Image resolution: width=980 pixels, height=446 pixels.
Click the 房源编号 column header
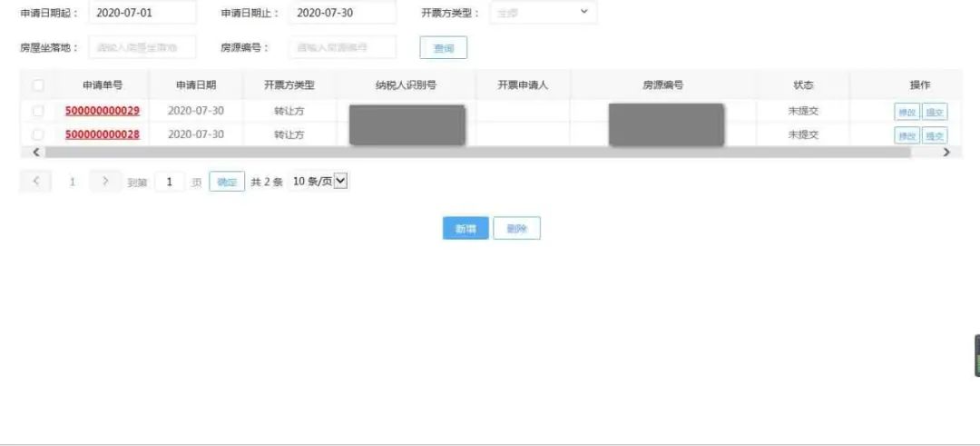coord(663,85)
